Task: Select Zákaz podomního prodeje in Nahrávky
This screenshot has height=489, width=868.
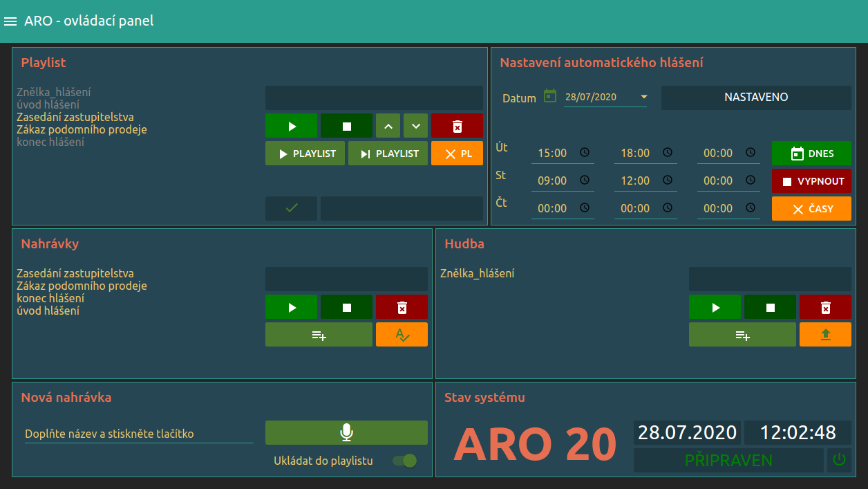Action: (82, 286)
